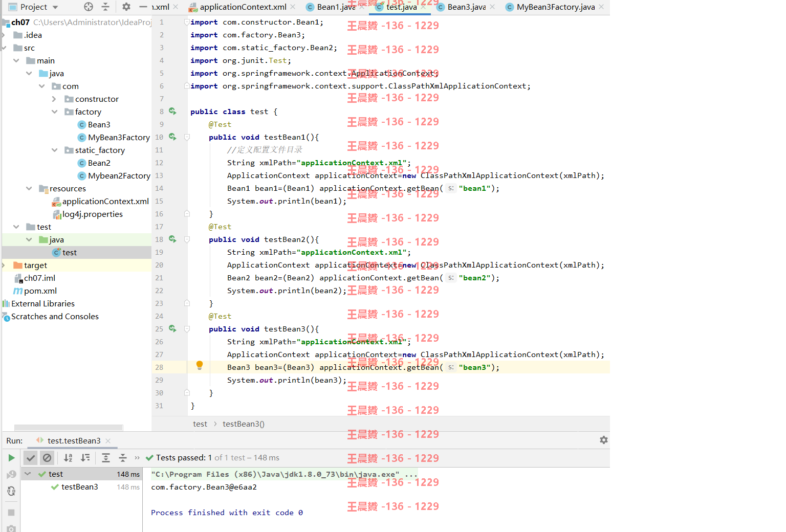The image size is (786, 532).
Task: Click run gutter icon for testBean2
Action: tap(173, 239)
